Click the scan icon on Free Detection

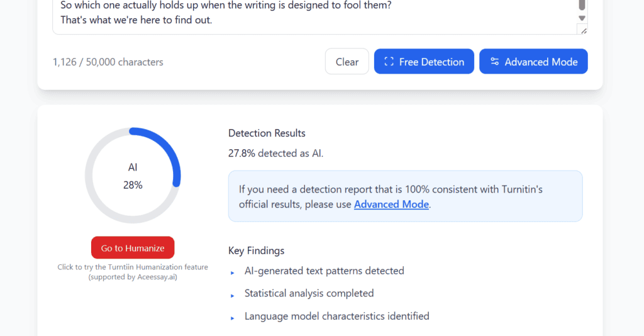(389, 62)
